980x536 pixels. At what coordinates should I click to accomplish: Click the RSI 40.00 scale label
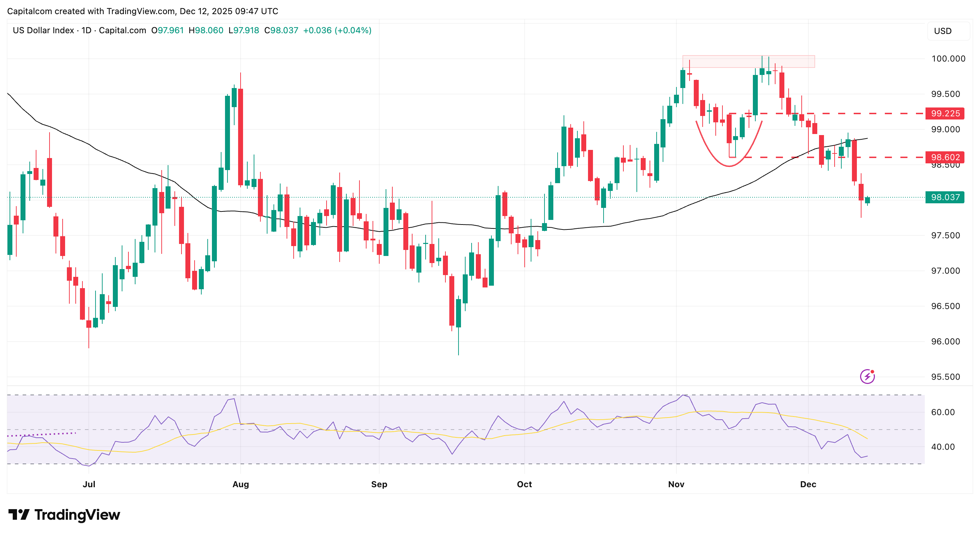[x=943, y=447]
